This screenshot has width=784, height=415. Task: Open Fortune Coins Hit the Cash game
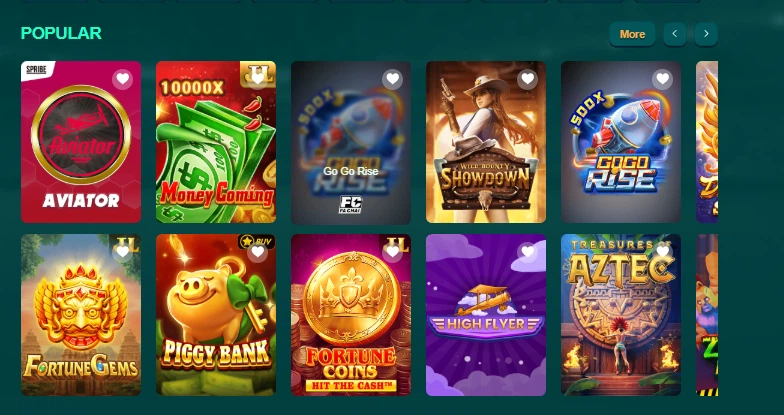pyautogui.click(x=351, y=315)
